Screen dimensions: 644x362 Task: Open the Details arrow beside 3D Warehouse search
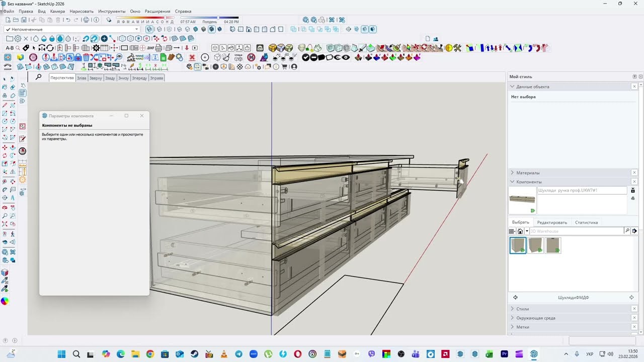click(634, 231)
